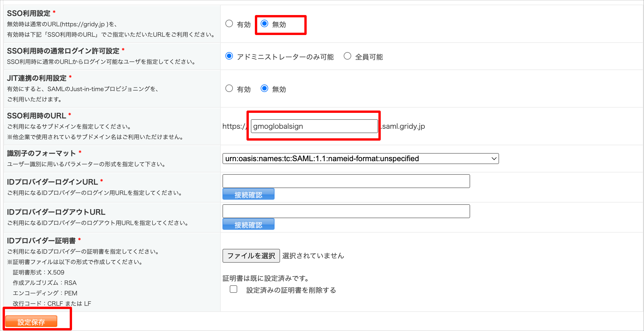Image resolution: width=644 pixels, height=331 pixels.
Task: Click the ファイルを選択 file chooser button
Action: (251, 256)
